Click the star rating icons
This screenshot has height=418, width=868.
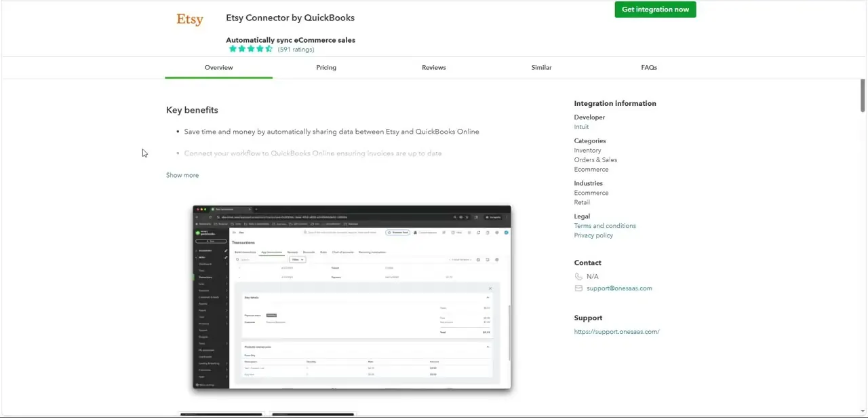pyautogui.click(x=251, y=49)
